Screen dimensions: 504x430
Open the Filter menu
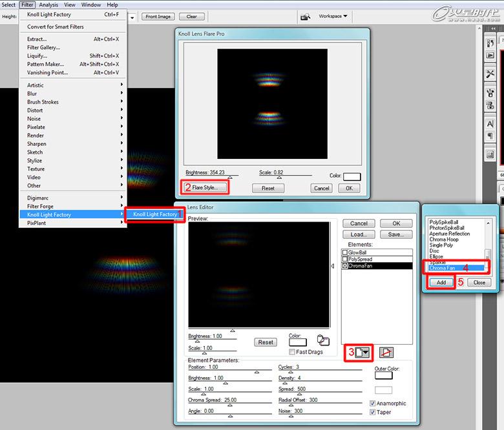point(27,5)
